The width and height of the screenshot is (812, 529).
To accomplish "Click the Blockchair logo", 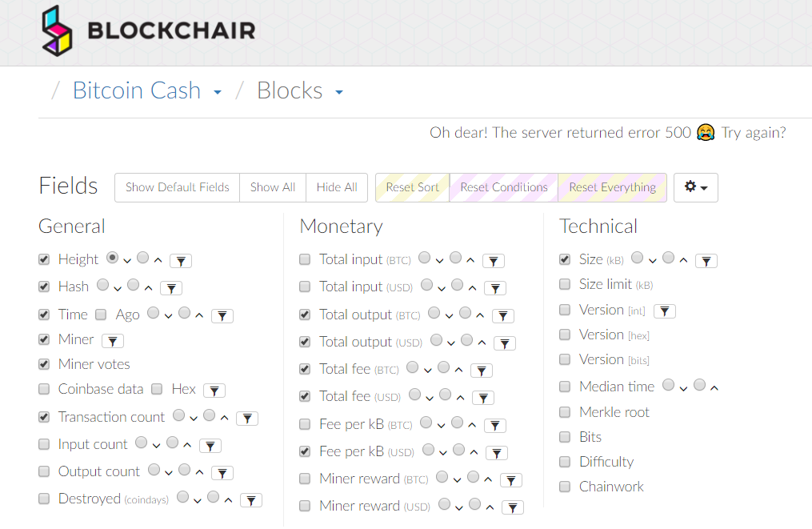I will pyautogui.click(x=147, y=31).
